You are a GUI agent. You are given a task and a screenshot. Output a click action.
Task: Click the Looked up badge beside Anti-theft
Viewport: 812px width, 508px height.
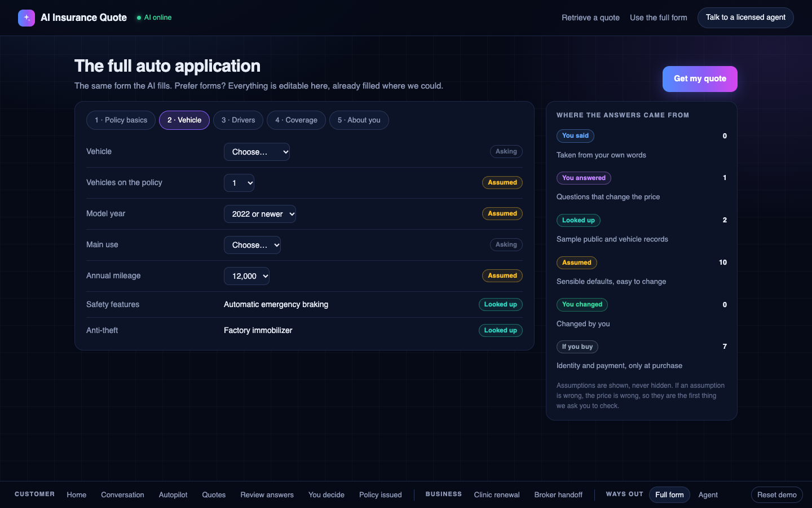500,330
